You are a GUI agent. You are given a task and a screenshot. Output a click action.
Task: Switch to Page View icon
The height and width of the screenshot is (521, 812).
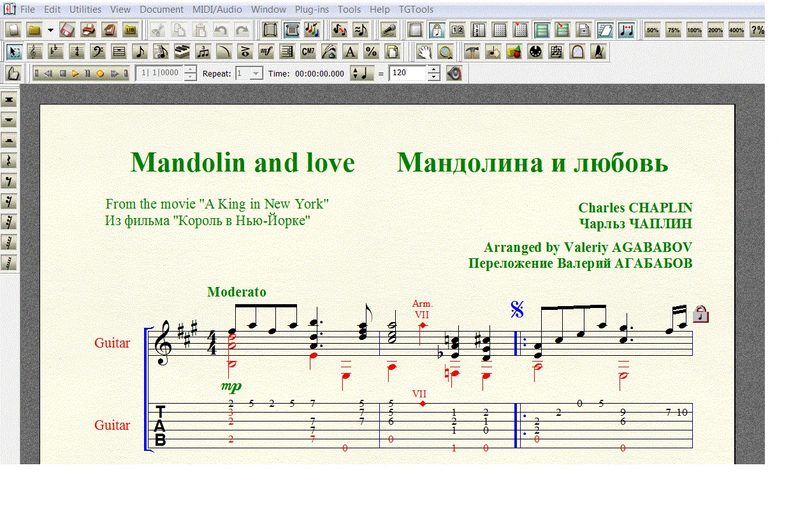tap(292, 30)
